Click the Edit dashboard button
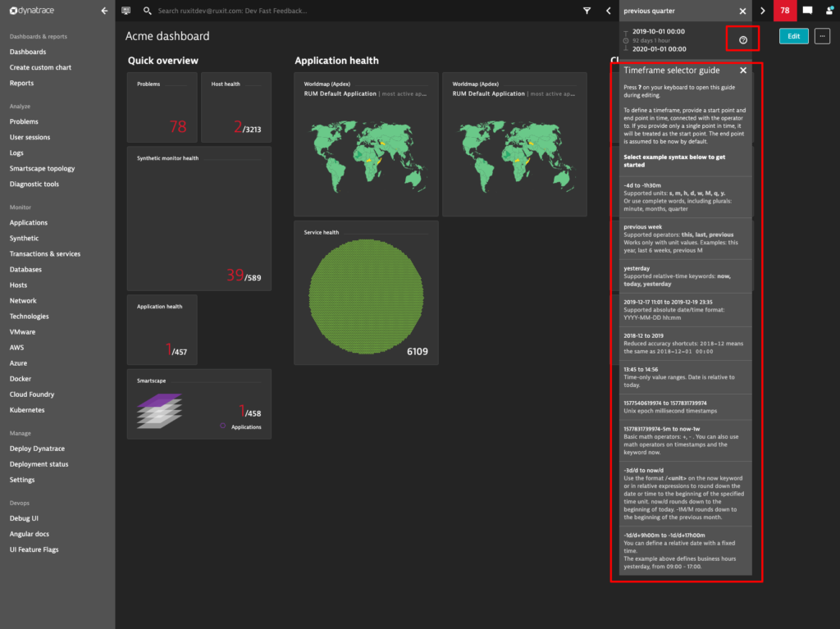The width and height of the screenshot is (840, 629). click(x=794, y=36)
